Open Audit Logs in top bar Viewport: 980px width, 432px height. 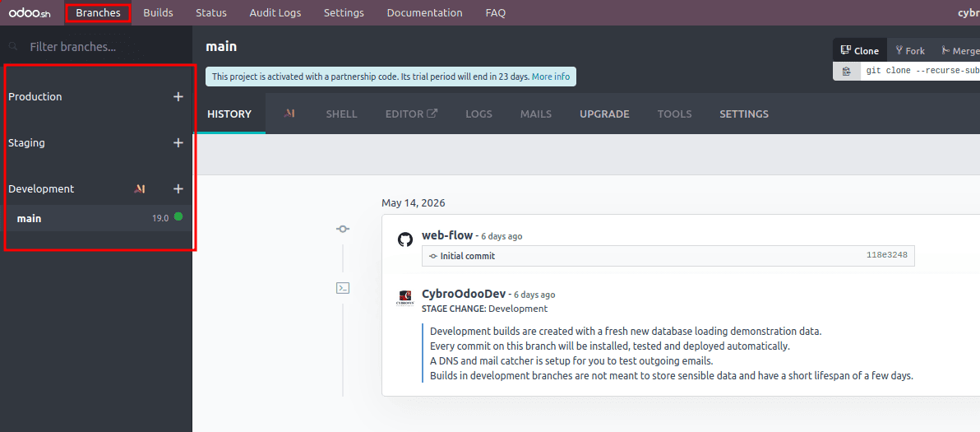[x=275, y=12]
